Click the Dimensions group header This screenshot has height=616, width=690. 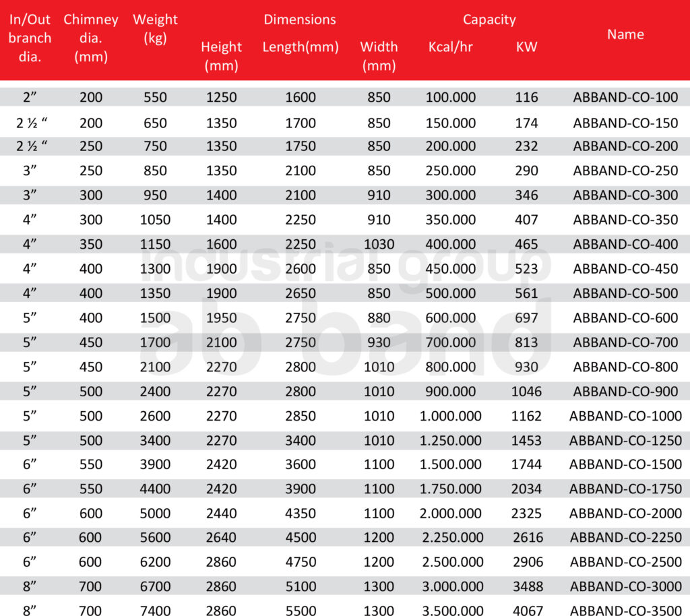coord(300,20)
